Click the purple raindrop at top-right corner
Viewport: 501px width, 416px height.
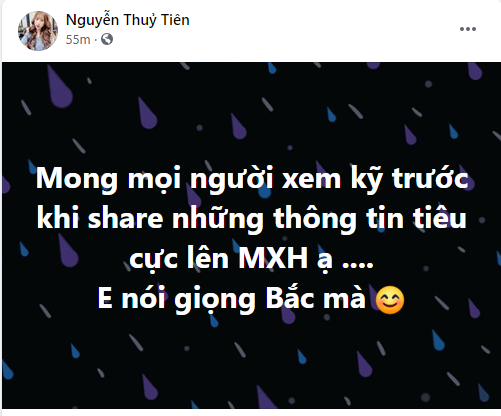click(475, 71)
